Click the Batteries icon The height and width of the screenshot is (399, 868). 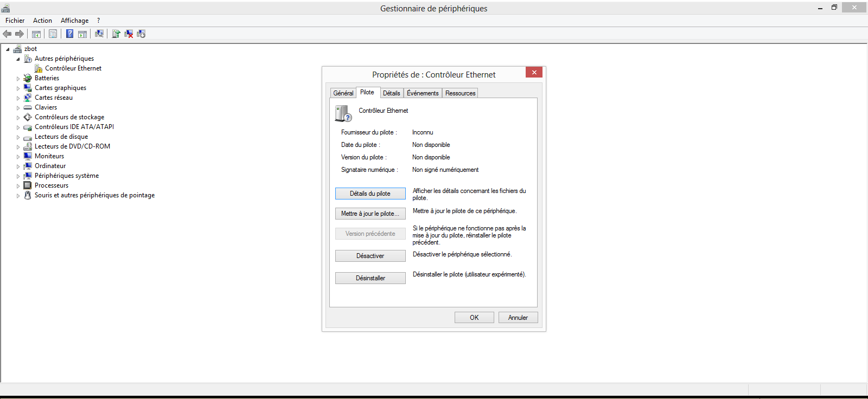pyautogui.click(x=28, y=78)
